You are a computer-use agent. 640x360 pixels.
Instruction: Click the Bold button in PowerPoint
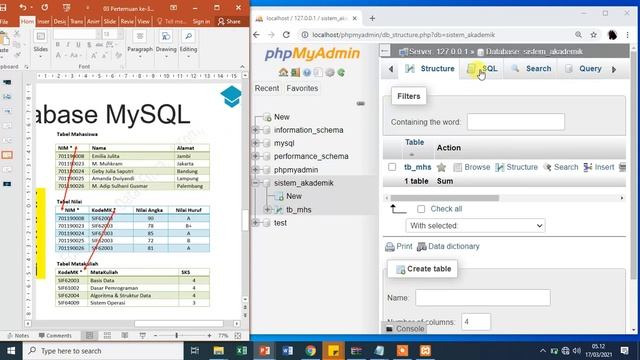point(58,44)
